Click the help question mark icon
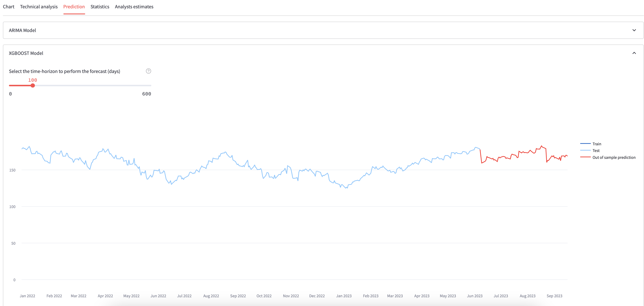This screenshot has height=306, width=644. pos(148,71)
